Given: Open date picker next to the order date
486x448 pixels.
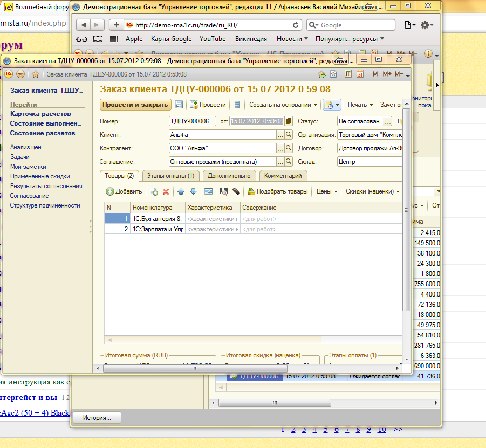Looking at the screenshot, I should [289, 121].
